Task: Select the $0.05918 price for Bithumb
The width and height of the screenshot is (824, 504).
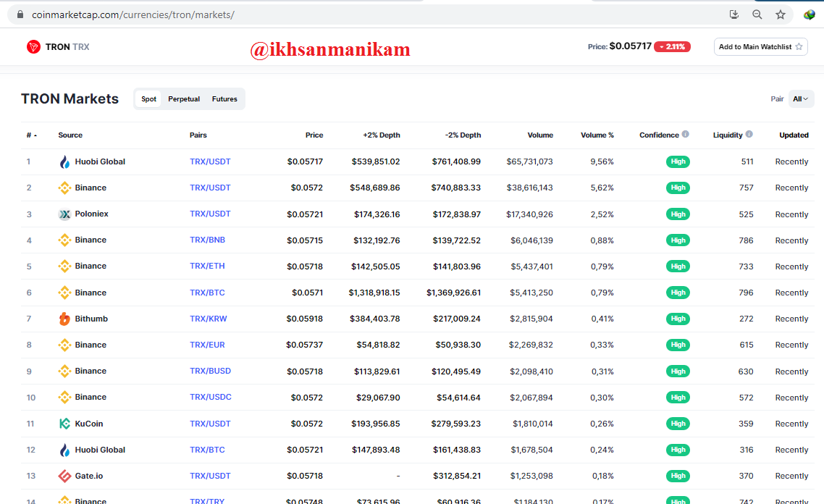Action: [x=305, y=319]
